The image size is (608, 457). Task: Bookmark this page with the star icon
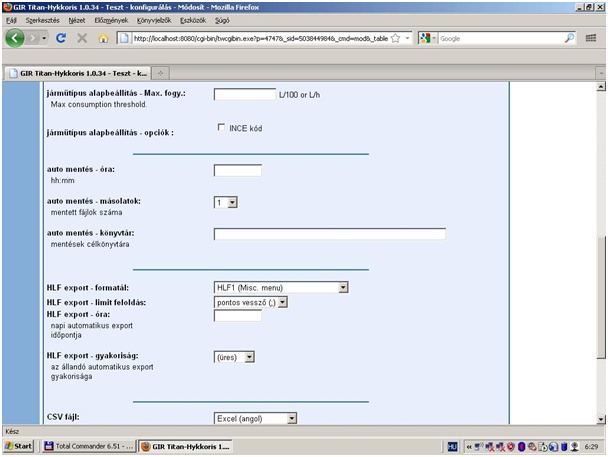(x=396, y=38)
